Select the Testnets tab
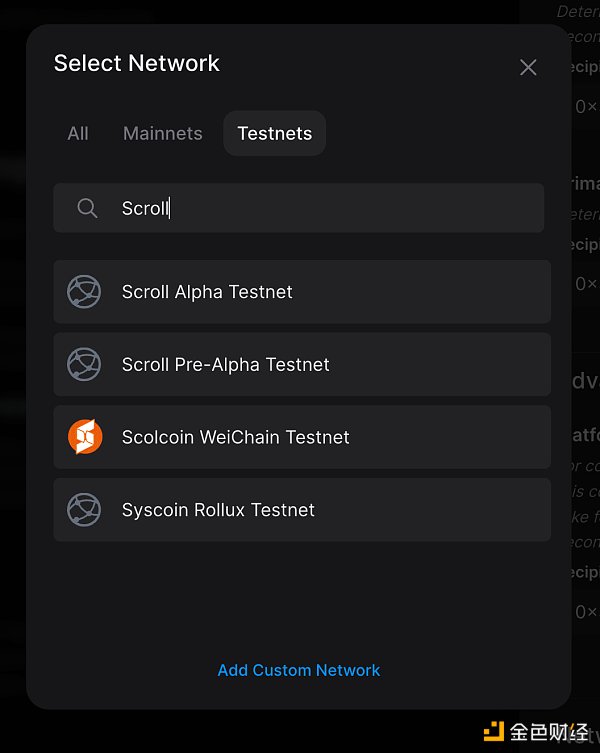Screen dimensions: 600x753 (274, 133)
